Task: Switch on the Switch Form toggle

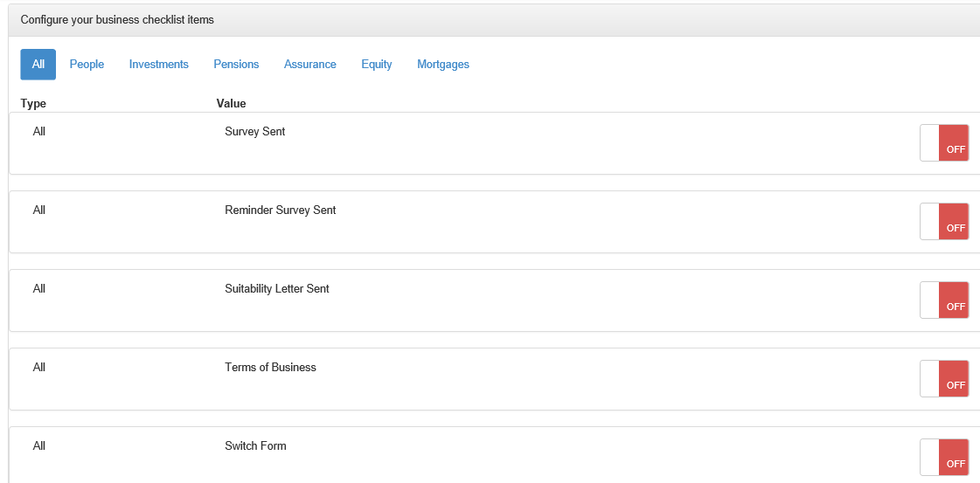Action: [944, 457]
